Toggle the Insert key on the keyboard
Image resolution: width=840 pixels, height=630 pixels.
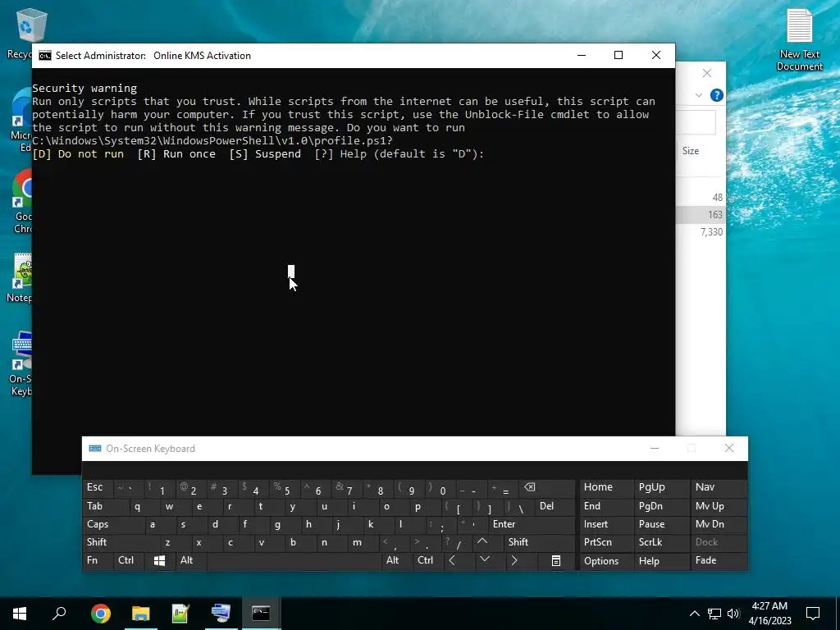pos(608,524)
